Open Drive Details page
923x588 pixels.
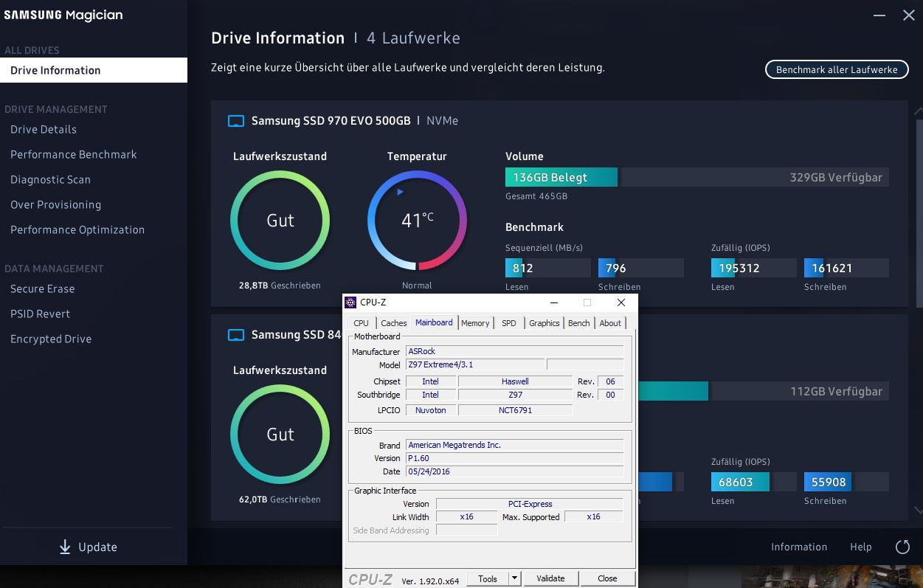[x=44, y=129]
